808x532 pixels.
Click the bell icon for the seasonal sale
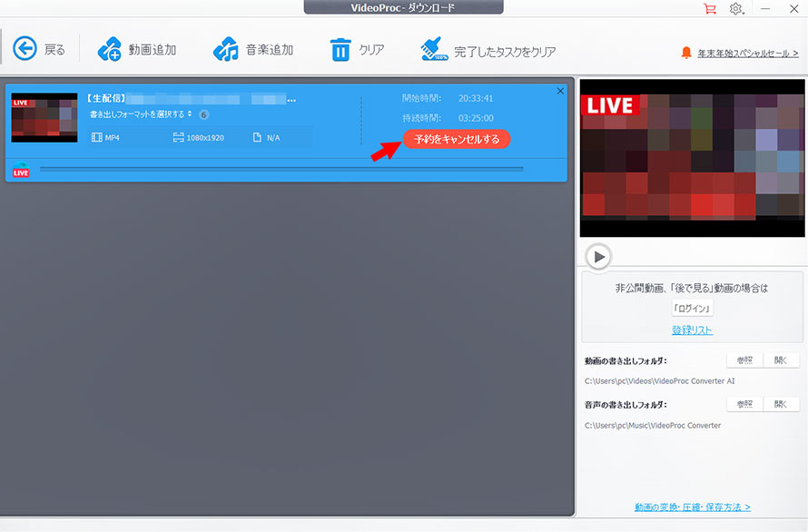point(688,54)
